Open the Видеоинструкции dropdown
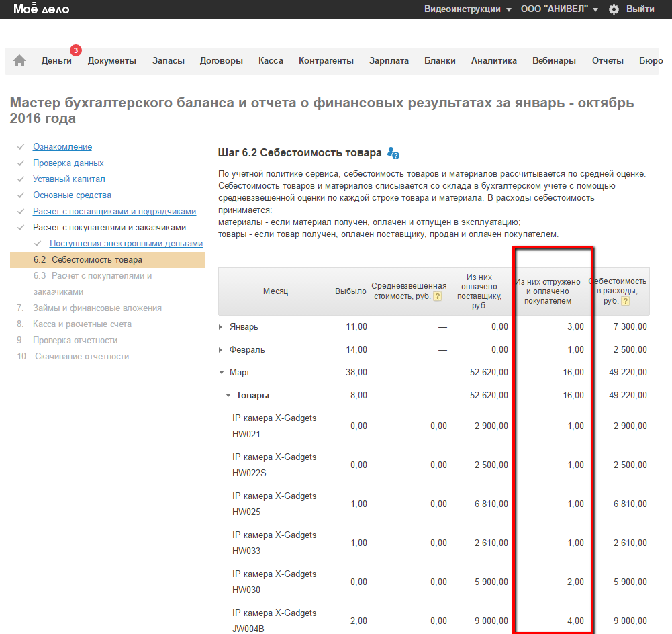672x634 pixels. (x=467, y=9)
